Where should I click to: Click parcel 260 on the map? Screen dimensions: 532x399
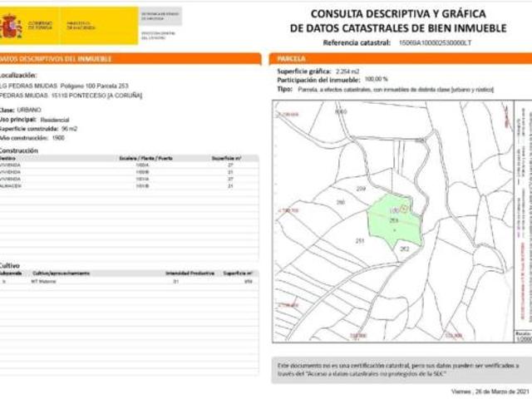pyautogui.click(x=341, y=203)
